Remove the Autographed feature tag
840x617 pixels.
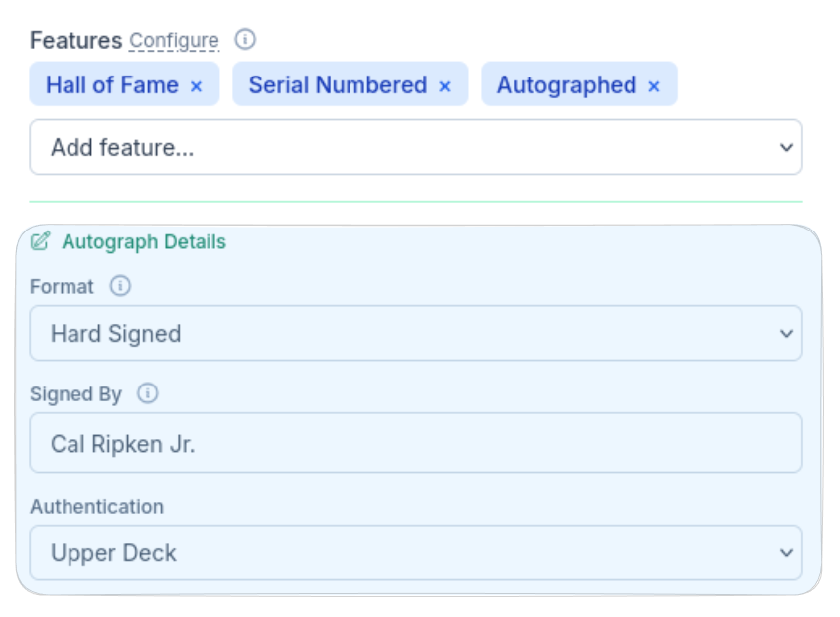tap(653, 84)
